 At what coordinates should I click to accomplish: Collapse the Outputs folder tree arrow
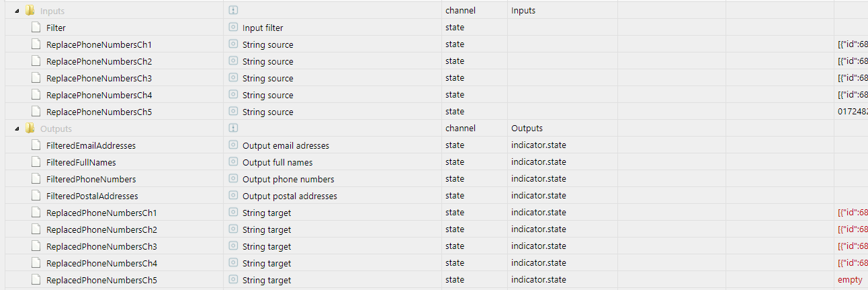pyautogui.click(x=17, y=129)
